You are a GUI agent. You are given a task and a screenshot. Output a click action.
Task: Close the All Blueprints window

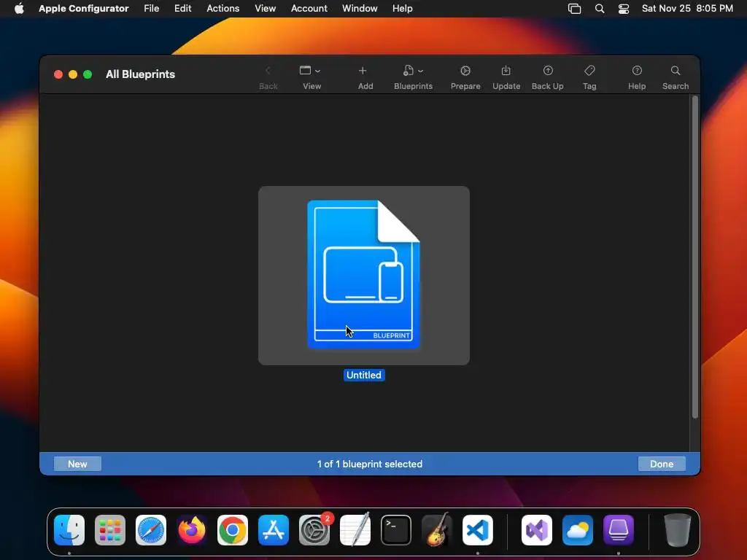click(x=58, y=74)
